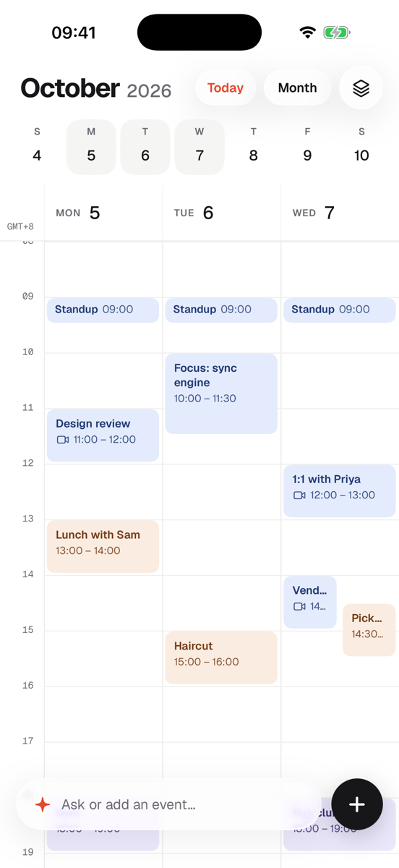The width and height of the screenshot is (399, 868).
Task: Jump to Today
Action: point(226,88)
